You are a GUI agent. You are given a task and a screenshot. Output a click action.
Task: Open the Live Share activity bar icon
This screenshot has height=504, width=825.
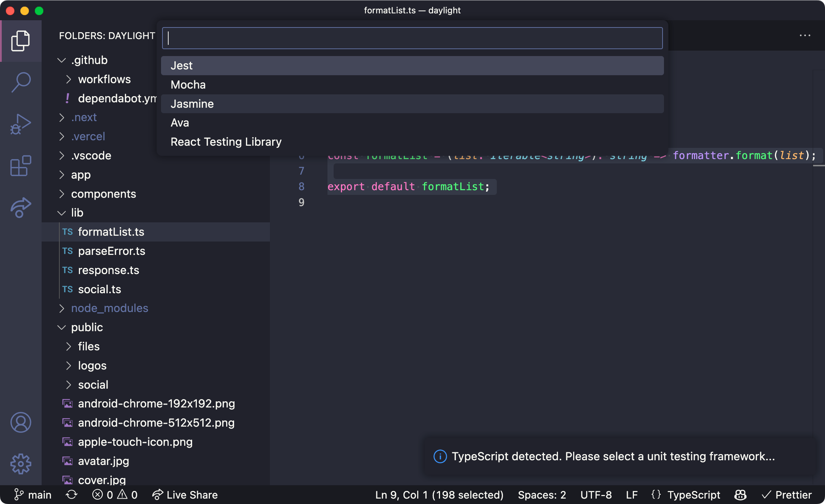point(21,208)
